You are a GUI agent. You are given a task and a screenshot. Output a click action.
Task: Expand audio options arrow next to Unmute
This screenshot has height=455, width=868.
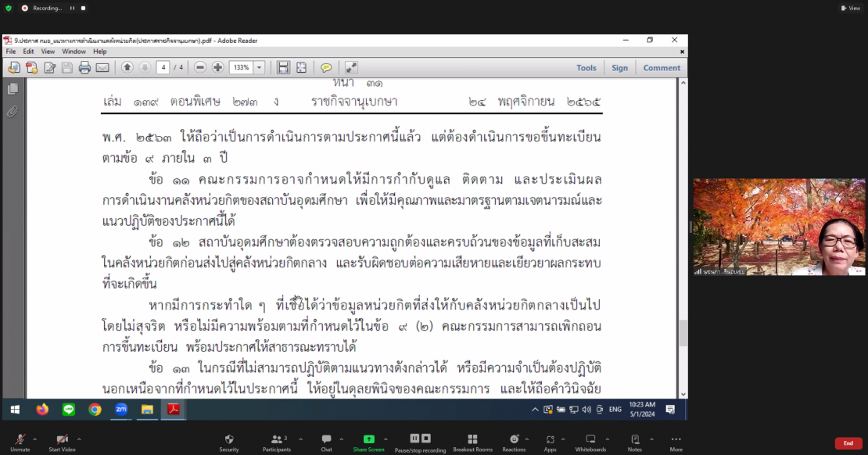(35, 439)
